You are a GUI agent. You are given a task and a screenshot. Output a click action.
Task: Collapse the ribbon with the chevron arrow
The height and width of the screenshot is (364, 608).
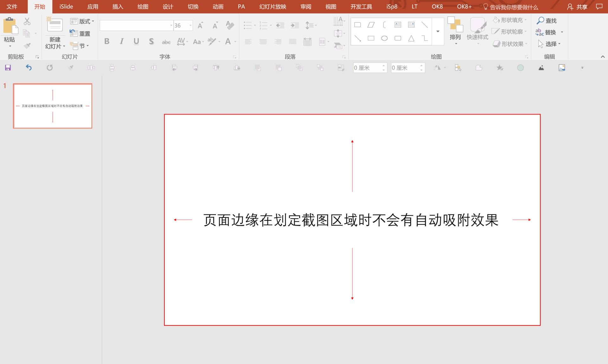click(x=603, y=57)
